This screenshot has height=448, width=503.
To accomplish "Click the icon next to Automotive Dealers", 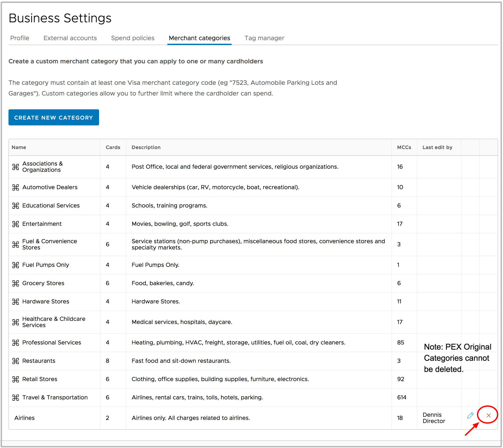I will pos(16,187).
